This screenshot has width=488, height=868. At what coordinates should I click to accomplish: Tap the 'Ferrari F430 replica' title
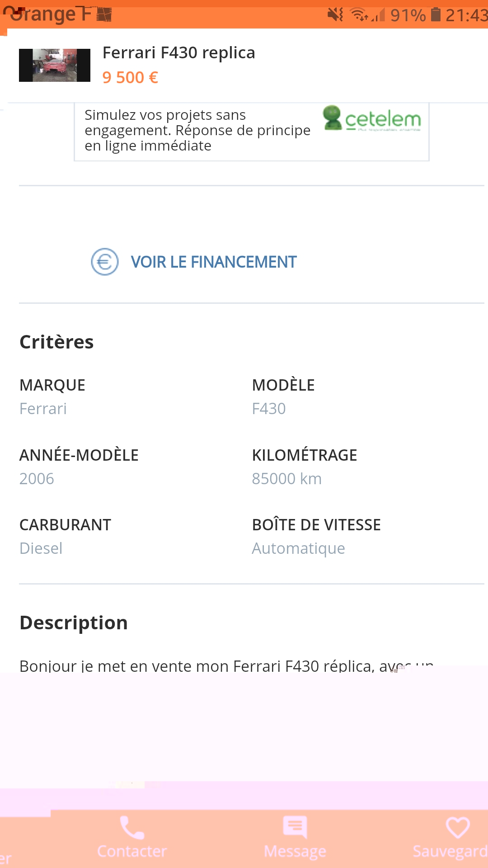pos(179,53)
